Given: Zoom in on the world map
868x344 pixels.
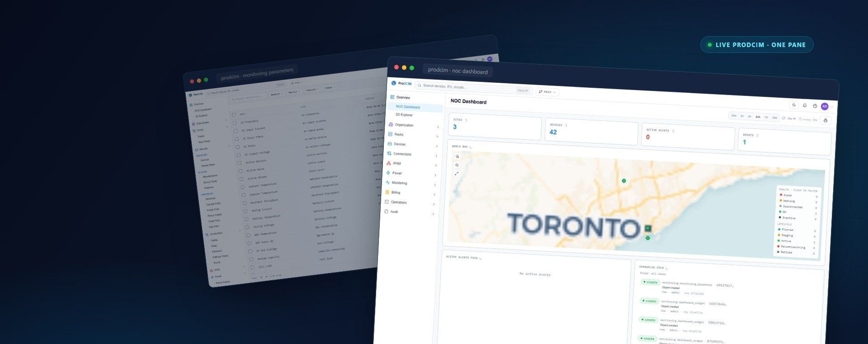Looking at the screenshot, I should pos(458,157).
